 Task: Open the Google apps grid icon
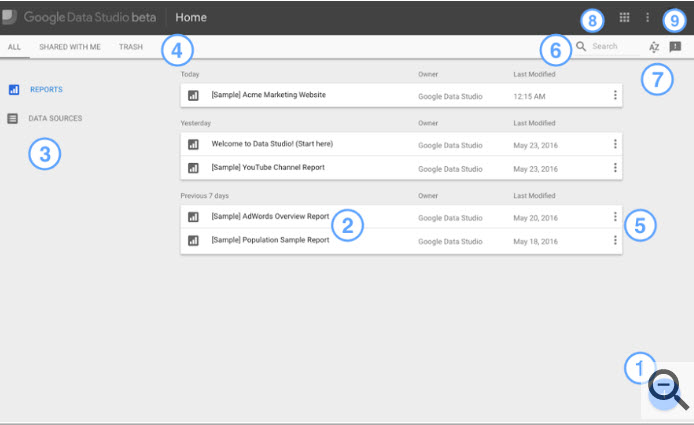(624, 17)
